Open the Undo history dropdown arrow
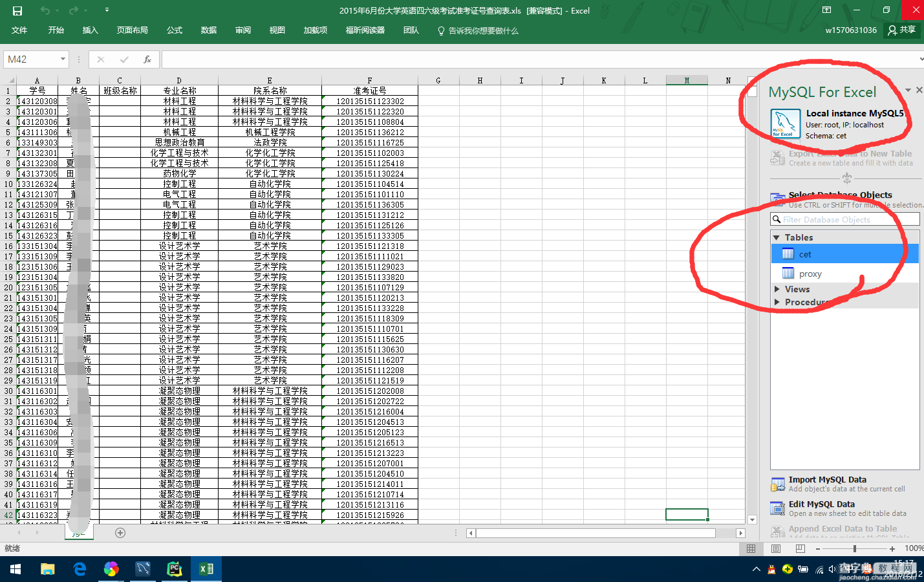 (x=56, y=10)
